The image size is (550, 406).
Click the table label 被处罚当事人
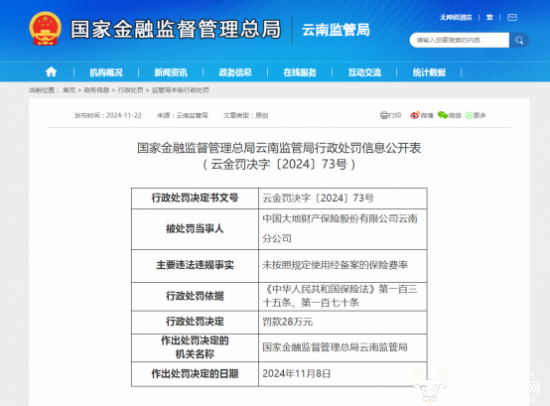coord(195,229)
